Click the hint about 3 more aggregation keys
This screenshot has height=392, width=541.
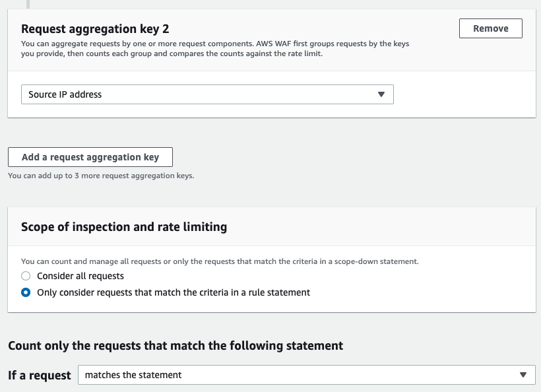pyautogui.click(x=101, y=176)
